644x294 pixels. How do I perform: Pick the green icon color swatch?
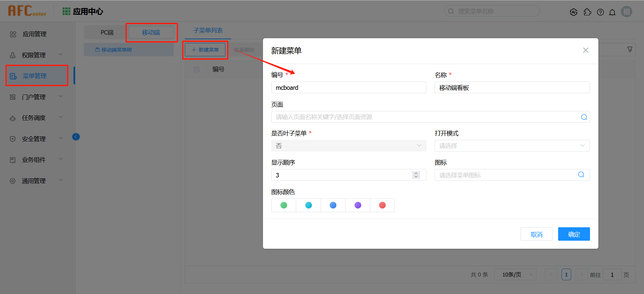[284, 205]
